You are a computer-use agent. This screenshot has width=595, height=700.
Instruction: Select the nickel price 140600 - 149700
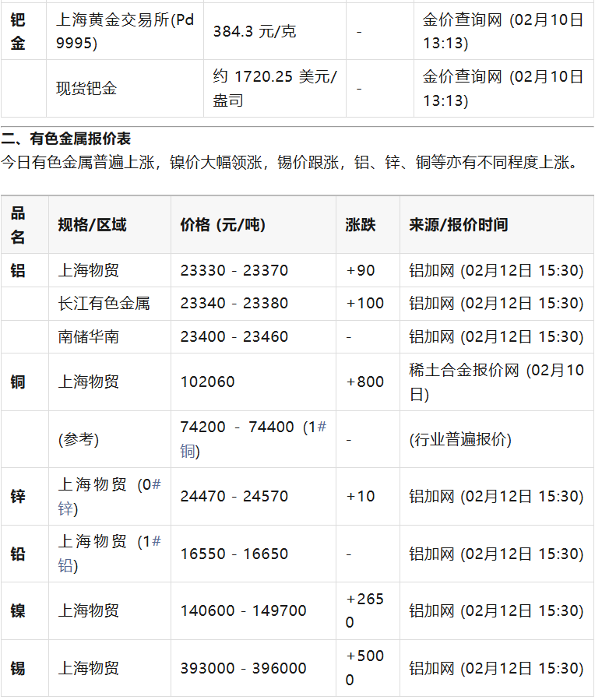pos(243,611)
